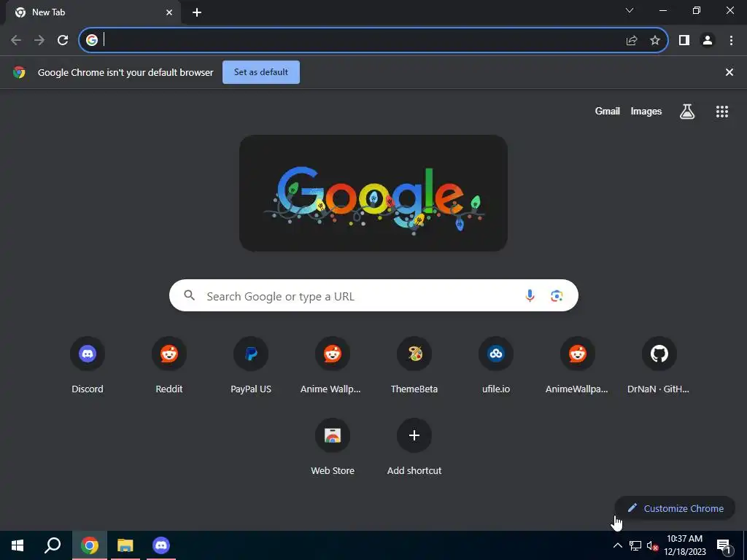Screen dimensions: 747x560
Task: Open the side panel
Action: [684, 41]
